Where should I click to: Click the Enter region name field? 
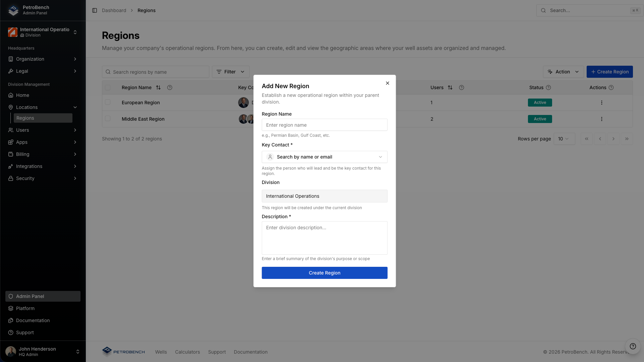[324, 125]
